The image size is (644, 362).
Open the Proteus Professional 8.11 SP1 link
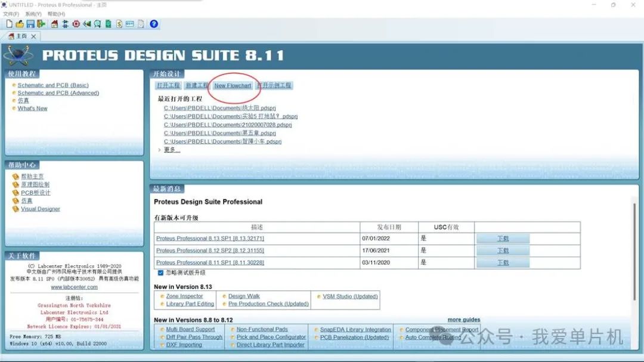(210, 262)
